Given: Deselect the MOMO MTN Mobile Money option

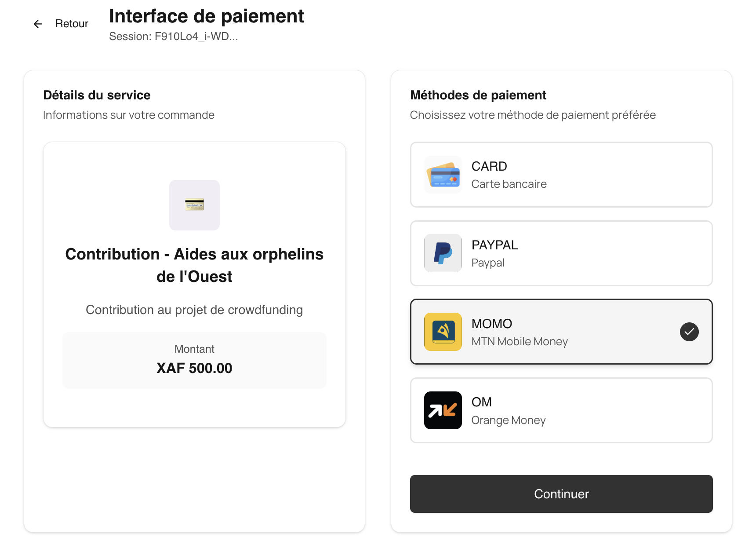Looking at the screenshot, I should (x=561, y=332).
